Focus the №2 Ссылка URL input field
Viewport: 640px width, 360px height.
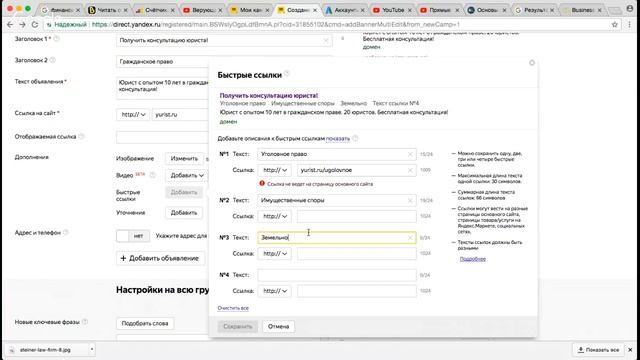pyautogui.click(x=357, y=216)
